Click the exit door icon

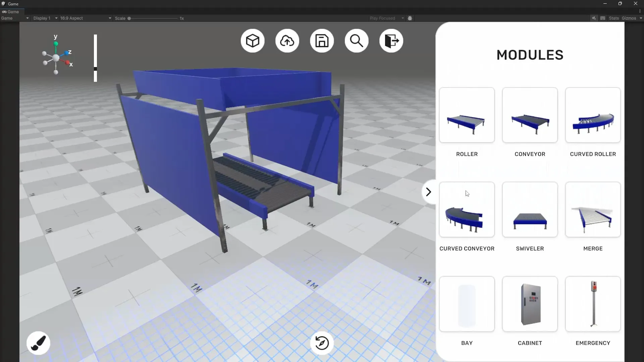click(x=391, y=41)
